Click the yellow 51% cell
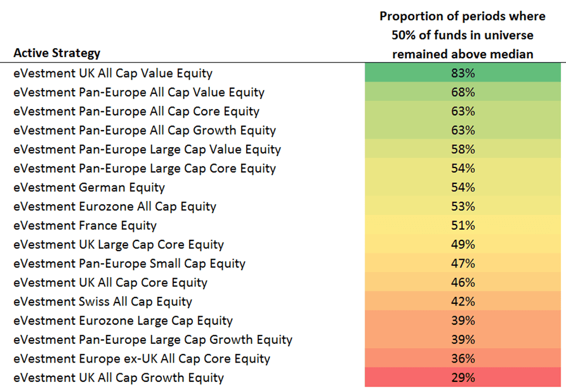Image resolution: width=566 pixels, height=392 pixels. tap(462, 226)
